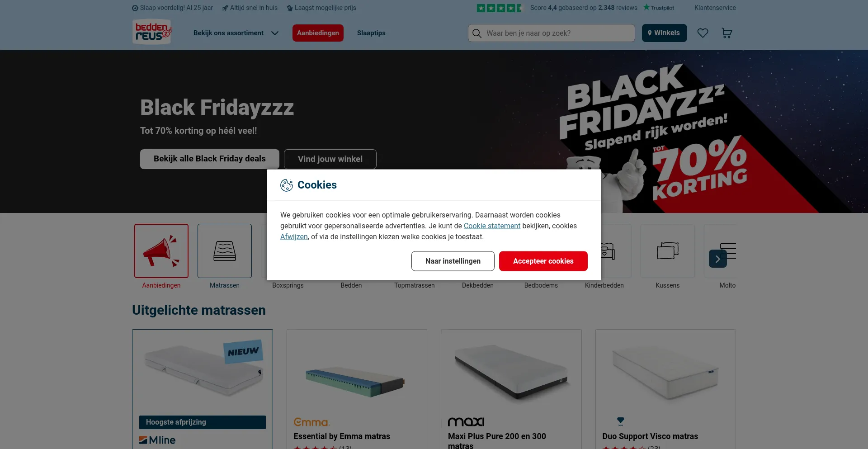The image size is (868, 449).
Task: Select the Matrassen category icon
Action: coord(225,251)
